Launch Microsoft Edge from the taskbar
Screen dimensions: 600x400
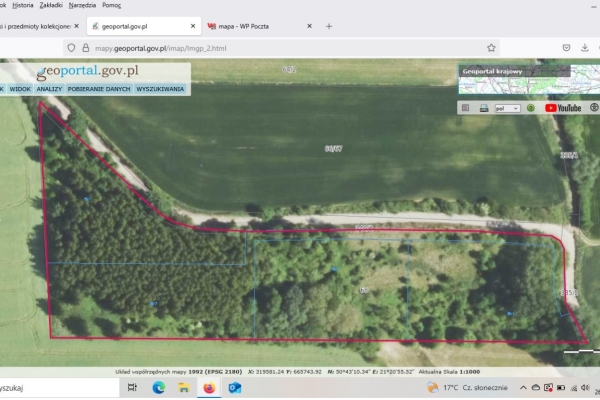pos(158,387)
